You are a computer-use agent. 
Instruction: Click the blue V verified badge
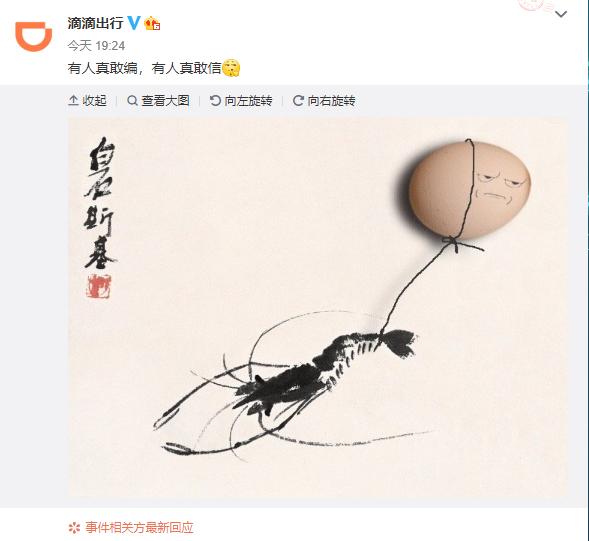[134, 23]
